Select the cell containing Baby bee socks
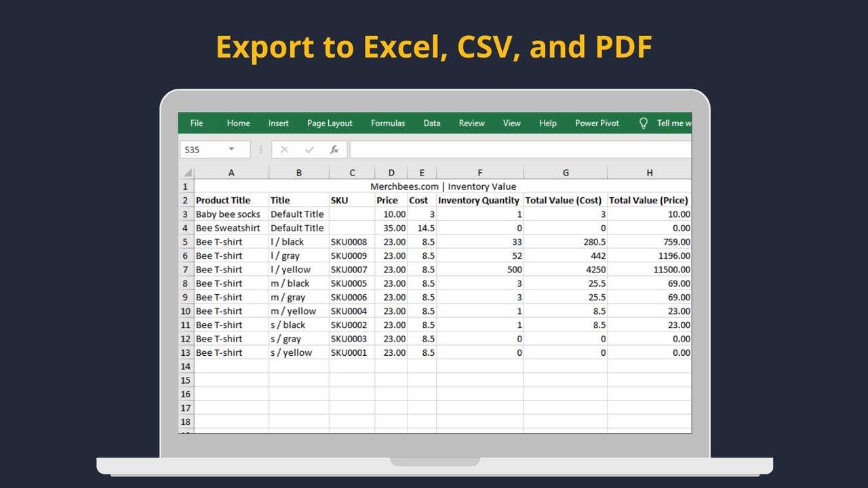The width and height of the screenshot is (868, 488). click(x=228, y=213)
